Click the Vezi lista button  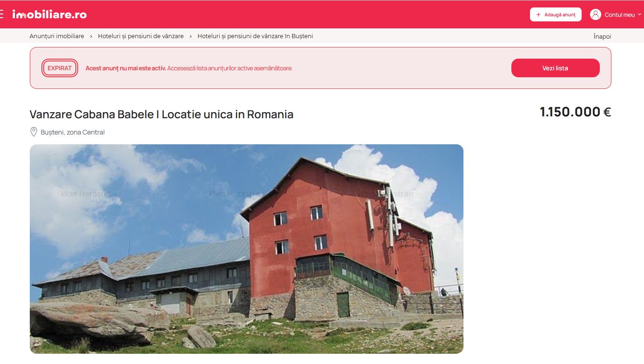click(x=555, y=68)
